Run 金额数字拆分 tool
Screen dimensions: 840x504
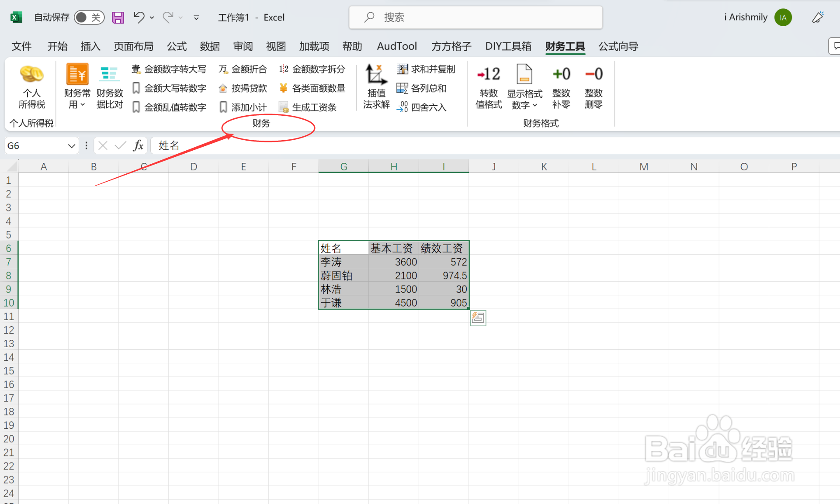(x=312, y=69)
